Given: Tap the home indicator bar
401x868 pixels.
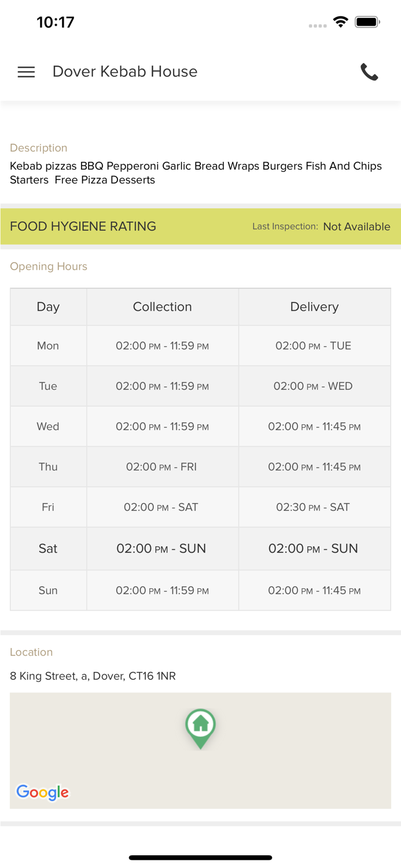Looking at the screenshot, I should 200,858.
